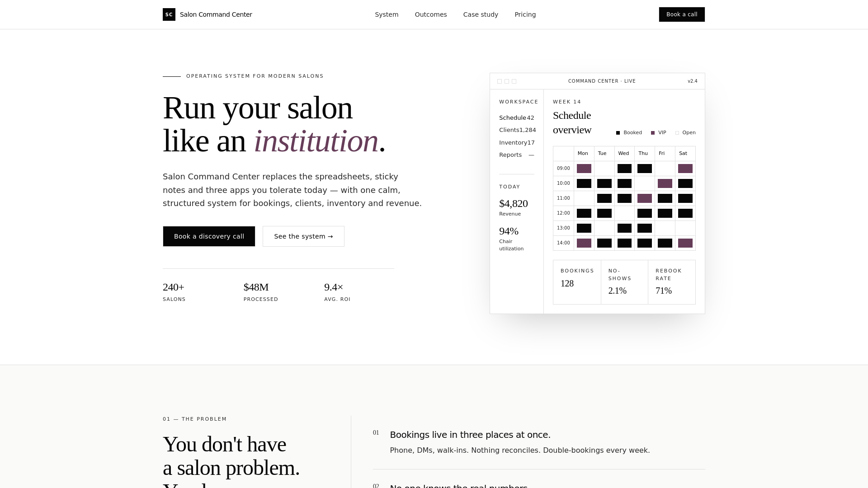This screenshot has height=488, width=868.
Task: Click the VIP legend swatch
Action: tap(653, 133)
